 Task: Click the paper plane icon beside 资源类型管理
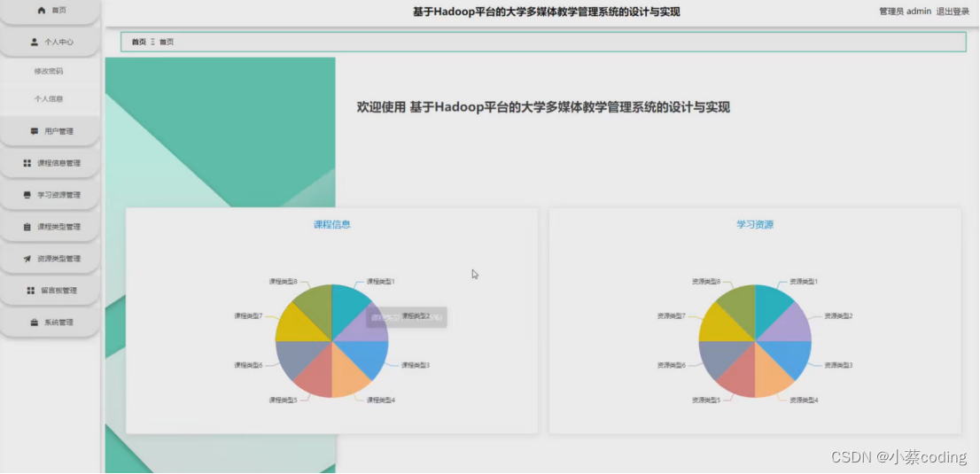27,259
